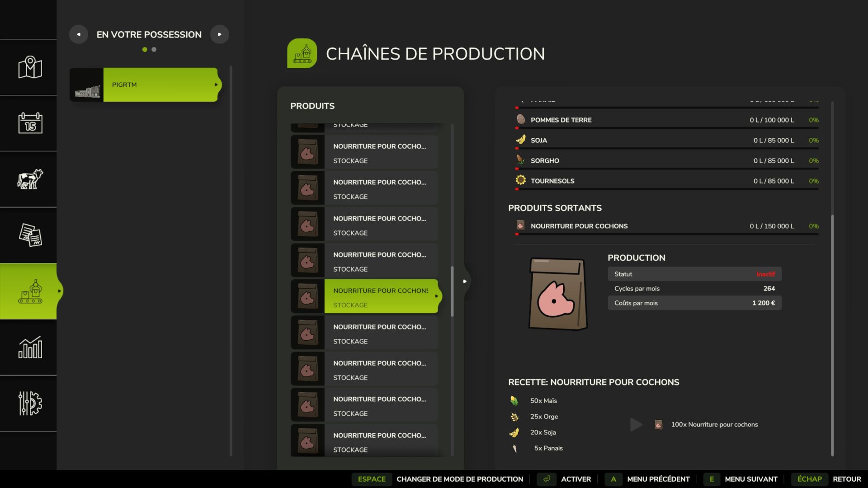Click the second page indicator dot
The image size is (868, 488).
[x=154, y=50]
